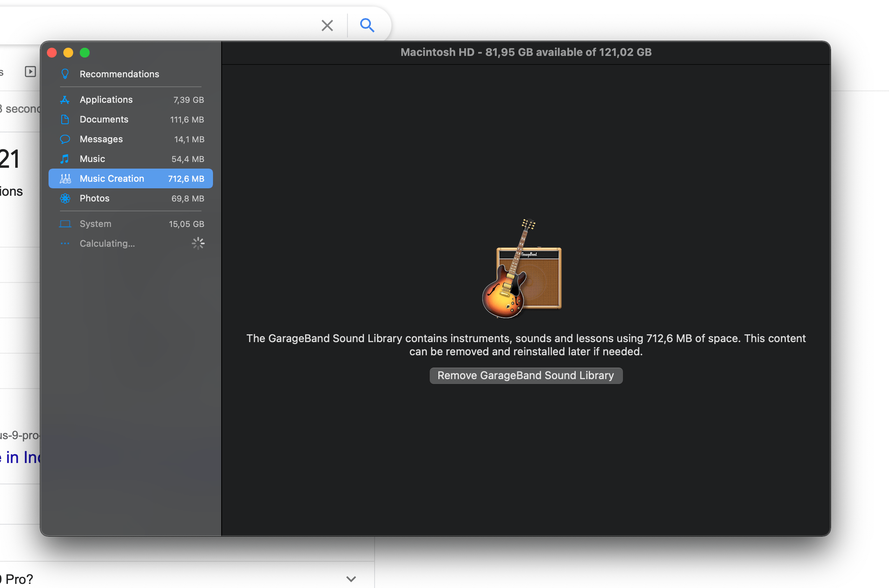Screen dimensions: 889x588
Task: Select the Recommendations lightbulb icon
Action: (x=65, y=74)
